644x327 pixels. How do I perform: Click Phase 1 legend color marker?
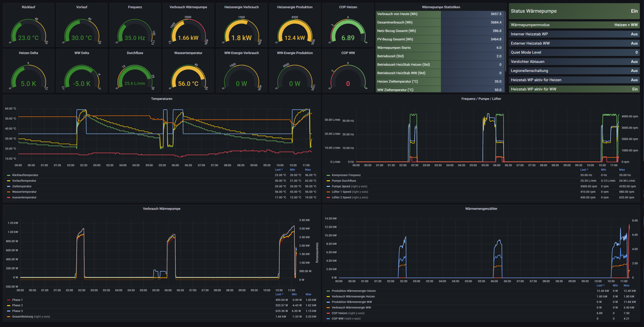click(x=9, y=300)
